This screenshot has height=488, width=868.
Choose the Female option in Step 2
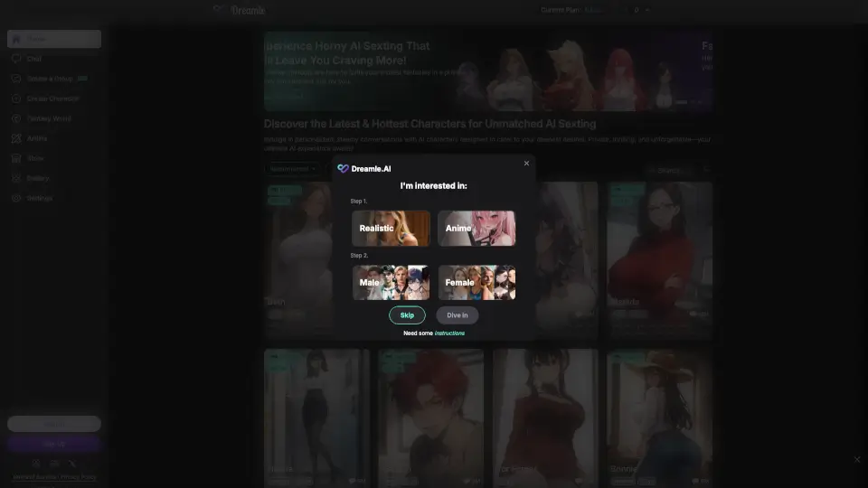coord(476,282)
